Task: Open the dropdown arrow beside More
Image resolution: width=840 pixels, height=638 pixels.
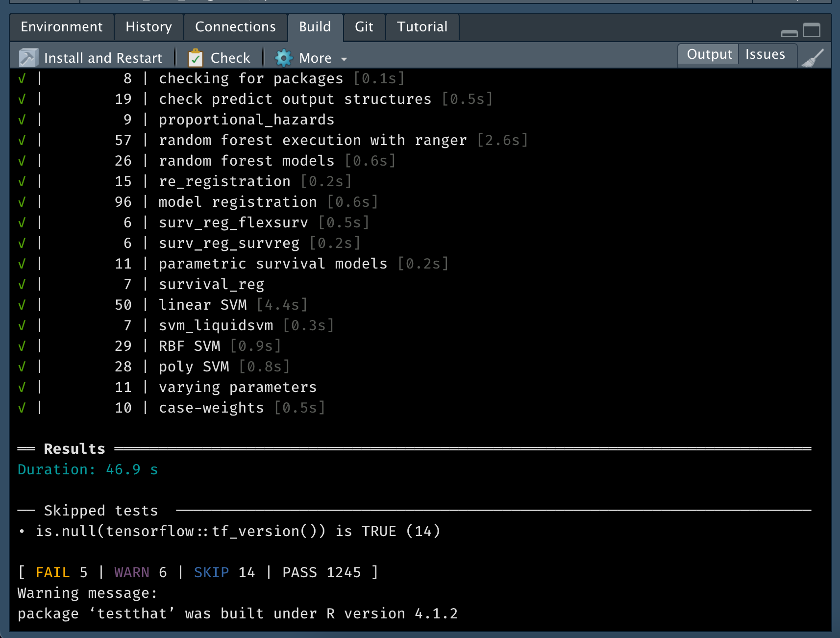Action: (344, 58)
